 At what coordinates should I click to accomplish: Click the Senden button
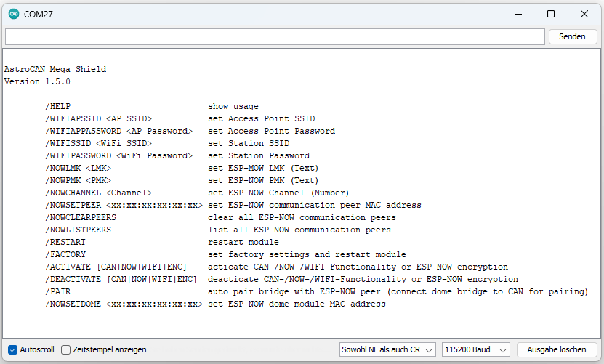(x=573, y=36)
